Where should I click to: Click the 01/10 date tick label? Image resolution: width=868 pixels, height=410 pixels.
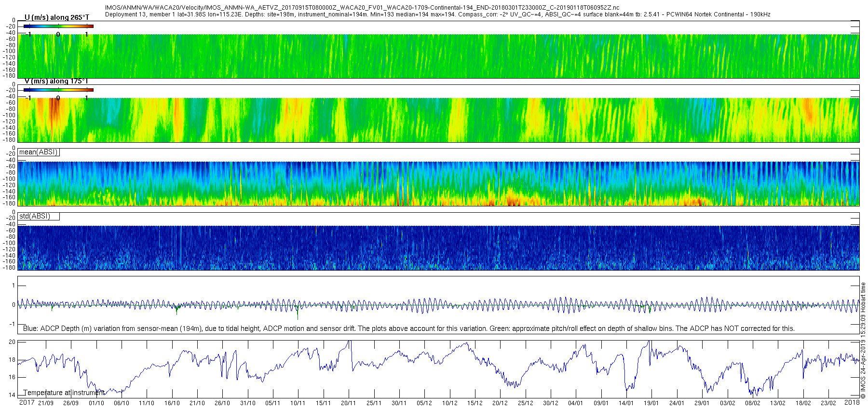[x=96, y=403]
